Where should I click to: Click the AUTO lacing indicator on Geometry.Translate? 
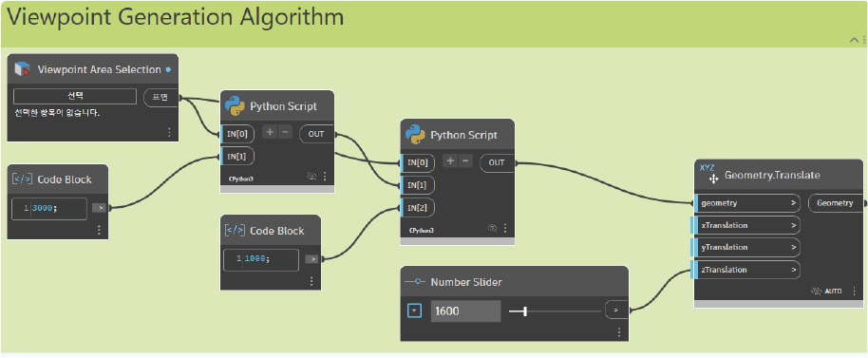pyautogui.click(x=833, y=291)
